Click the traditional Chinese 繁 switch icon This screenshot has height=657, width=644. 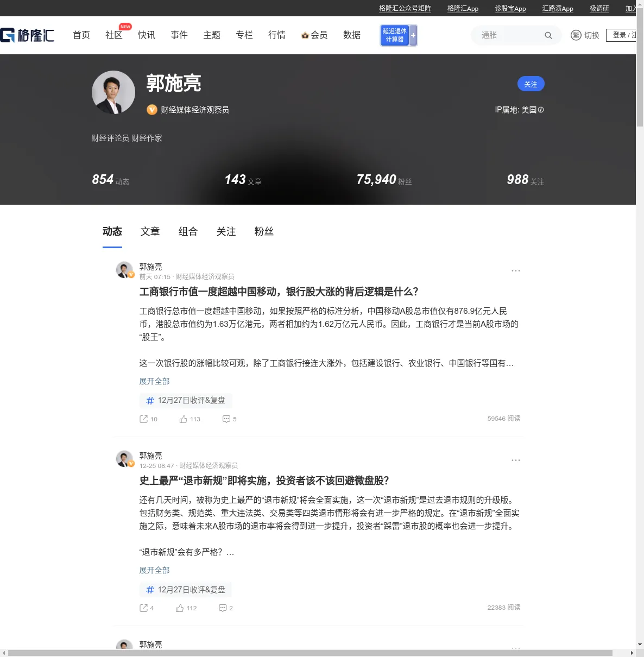(x=576, y=35)
